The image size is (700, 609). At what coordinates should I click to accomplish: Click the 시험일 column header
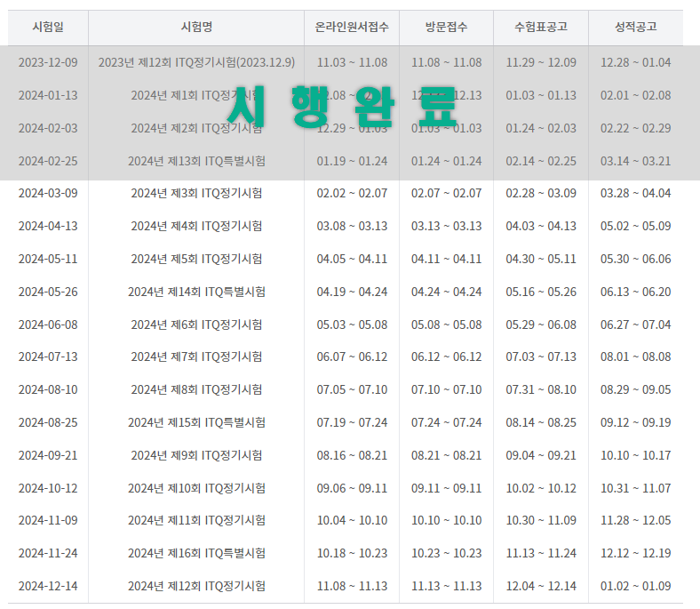click(x=48, y=28)
